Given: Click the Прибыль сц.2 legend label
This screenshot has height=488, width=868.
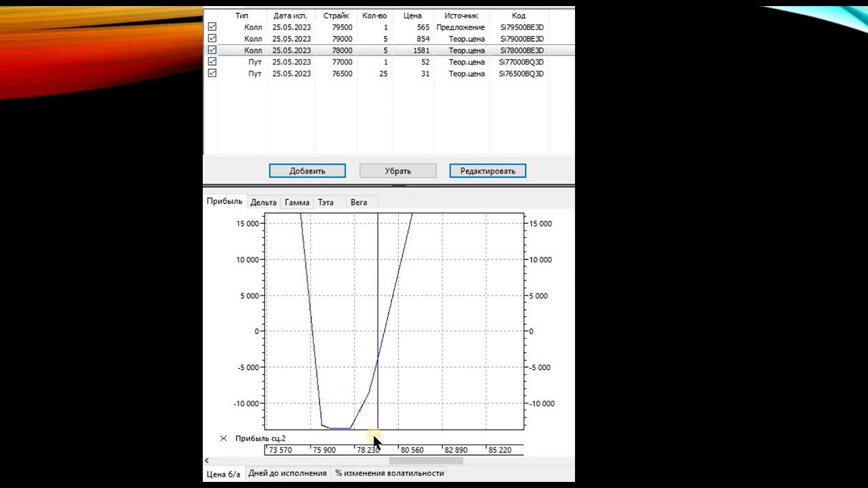Looking at the screenshot, I should (x=260, y=439).
